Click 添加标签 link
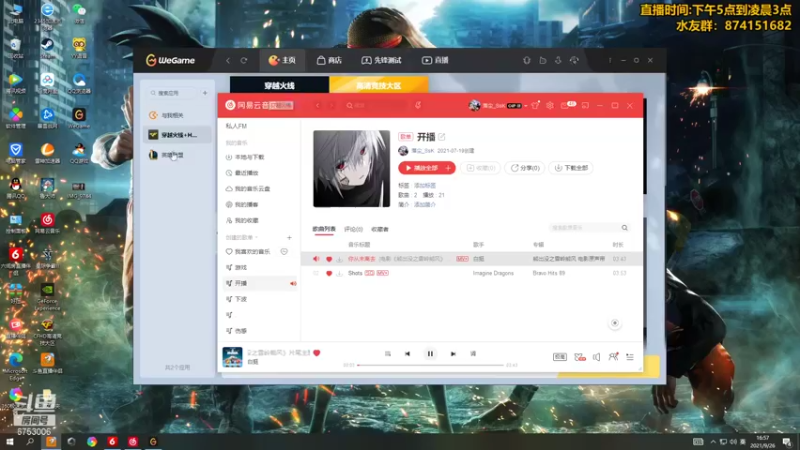The image size is (800, 450). tap(424, 185)
